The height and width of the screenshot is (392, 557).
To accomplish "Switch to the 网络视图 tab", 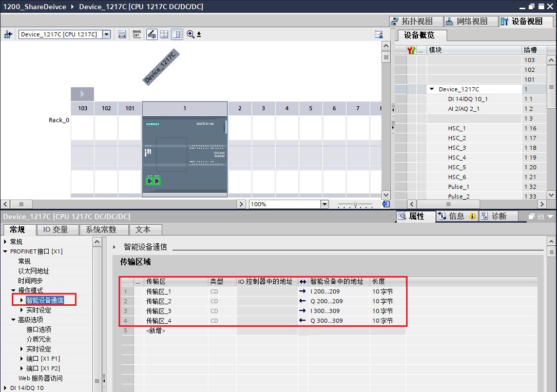I will [x=470, y=22].
